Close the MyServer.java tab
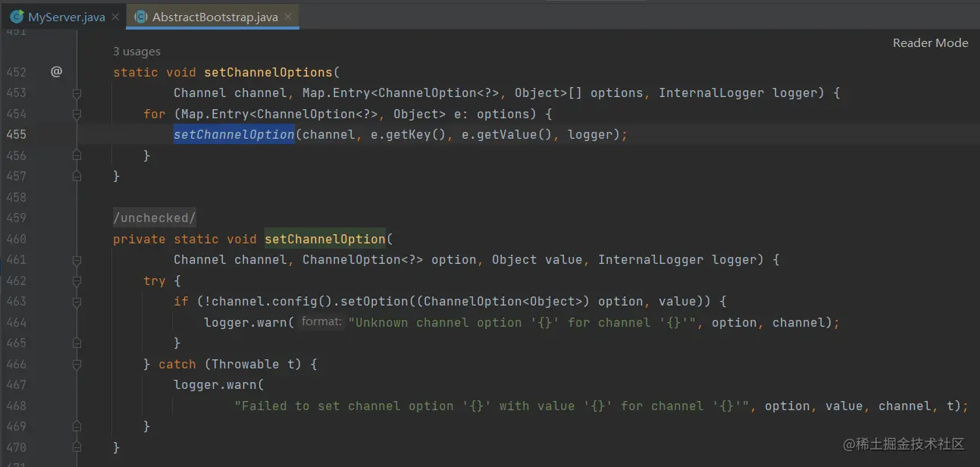The height and width of the screenshot is (467, 980). 115,17
